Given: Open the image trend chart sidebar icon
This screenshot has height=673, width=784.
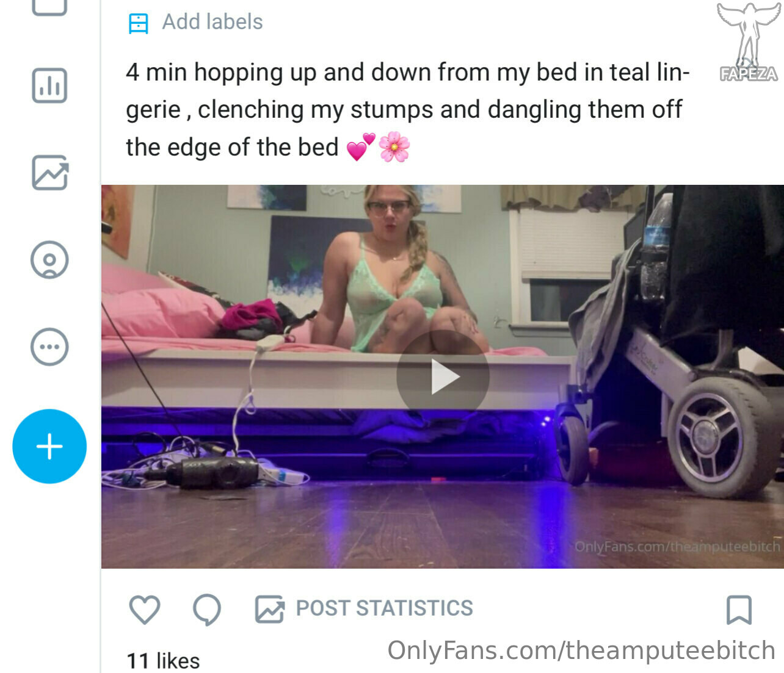Looking at the screenshot, I should 49,173.
